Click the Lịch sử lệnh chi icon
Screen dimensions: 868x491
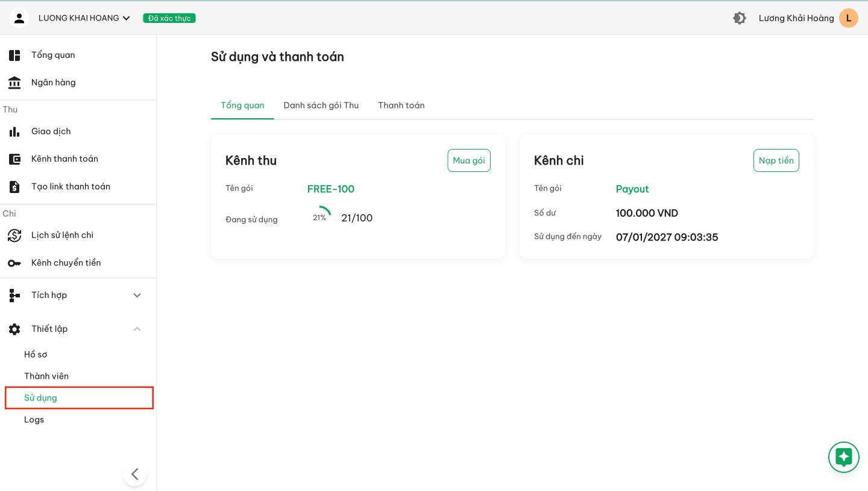pyautogui.click(x=14, y=235)
